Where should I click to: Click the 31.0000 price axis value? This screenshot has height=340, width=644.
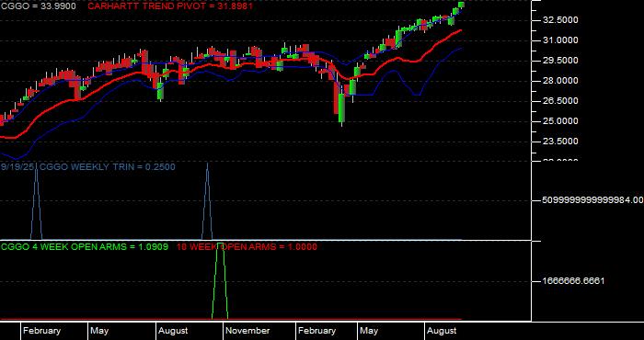click(x=560, y=40)
